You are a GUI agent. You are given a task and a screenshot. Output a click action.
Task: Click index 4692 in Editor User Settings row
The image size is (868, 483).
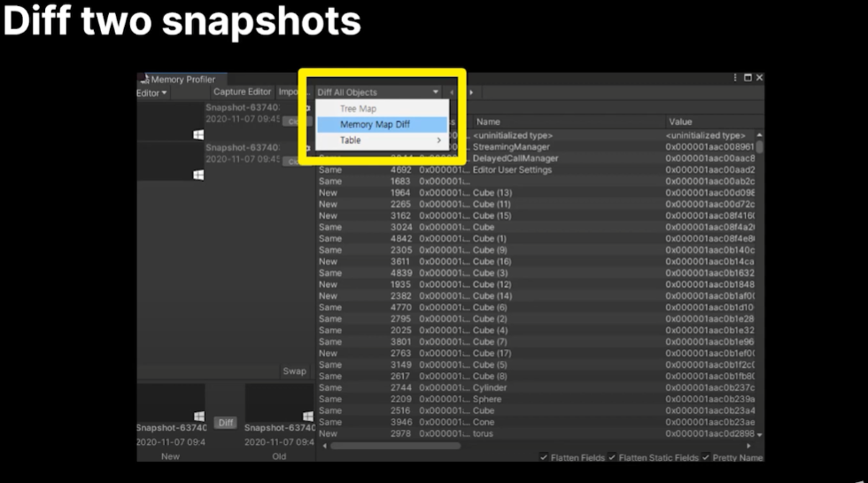click(x=400, y=169)
